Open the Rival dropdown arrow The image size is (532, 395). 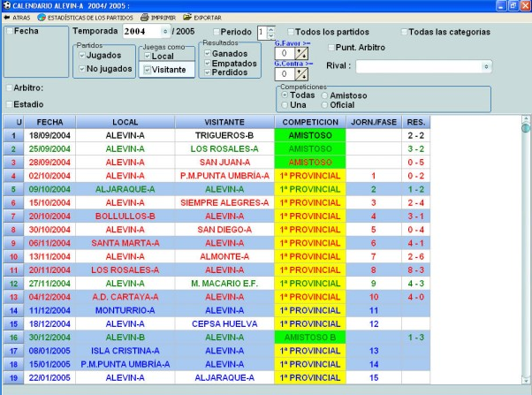click(x=486, y=66)
